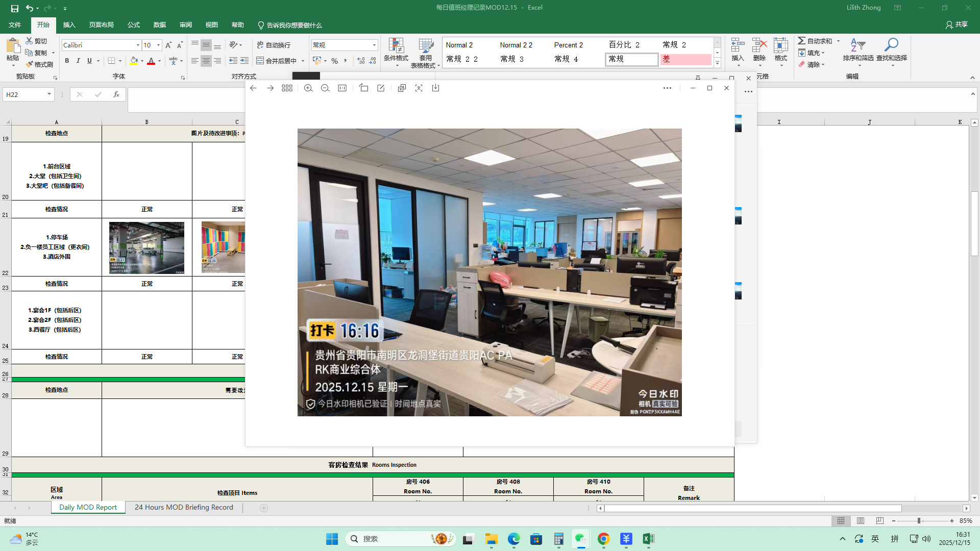Open the 插入 (Insert) ribbon tab

pyautogui.click(x=69, y=25)
